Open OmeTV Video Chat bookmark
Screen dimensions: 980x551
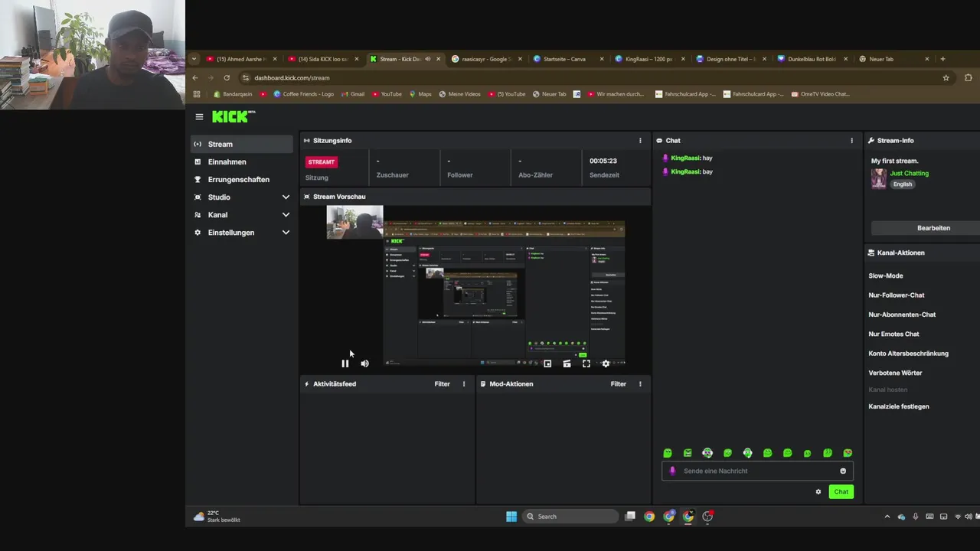pos(820,94)
